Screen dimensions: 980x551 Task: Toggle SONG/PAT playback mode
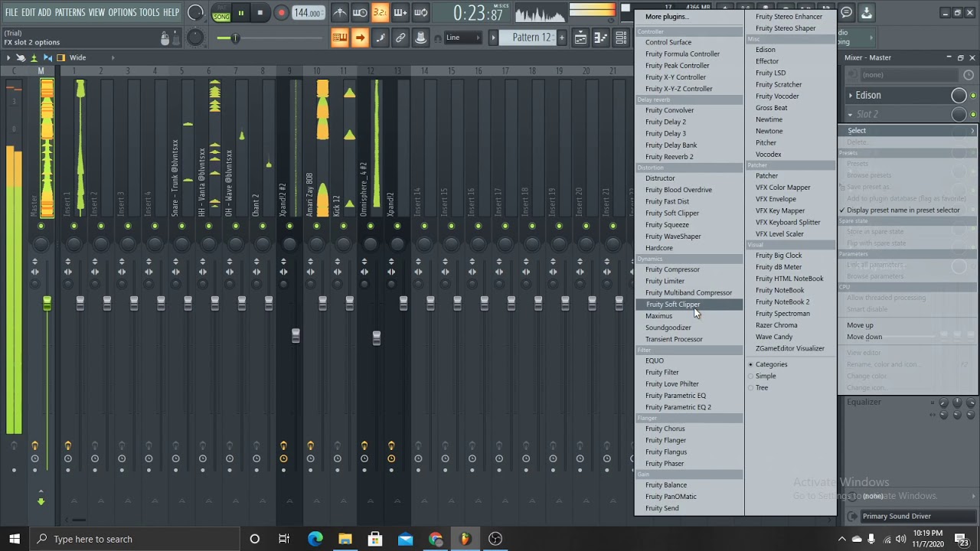click(x=221, y=13)
